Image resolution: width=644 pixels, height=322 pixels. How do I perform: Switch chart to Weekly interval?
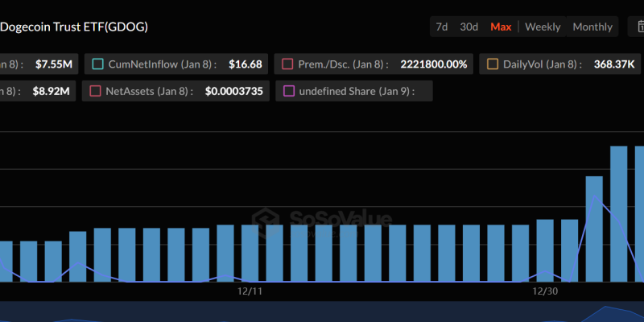click(543, 27)
